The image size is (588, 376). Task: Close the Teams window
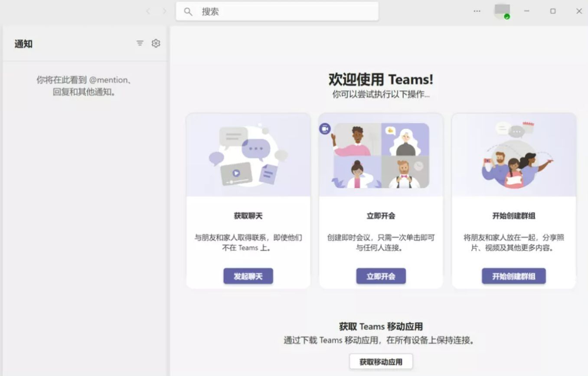579,11
